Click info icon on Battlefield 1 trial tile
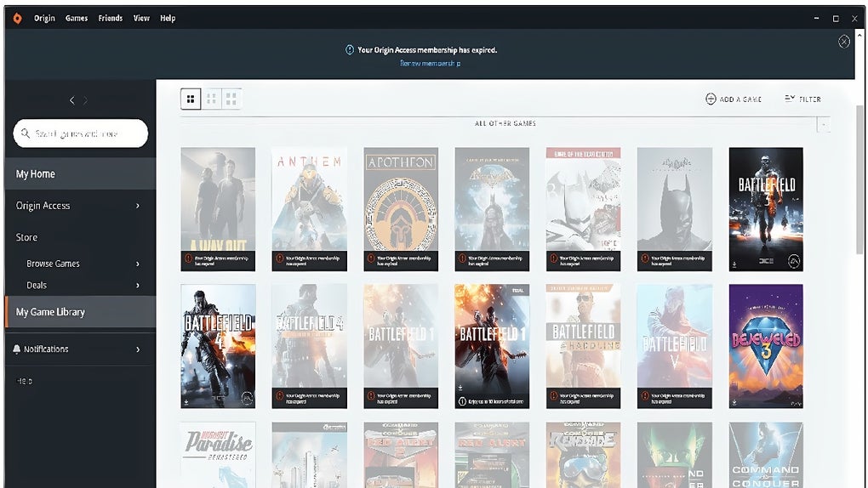The image size is (868, 488). 462,401
